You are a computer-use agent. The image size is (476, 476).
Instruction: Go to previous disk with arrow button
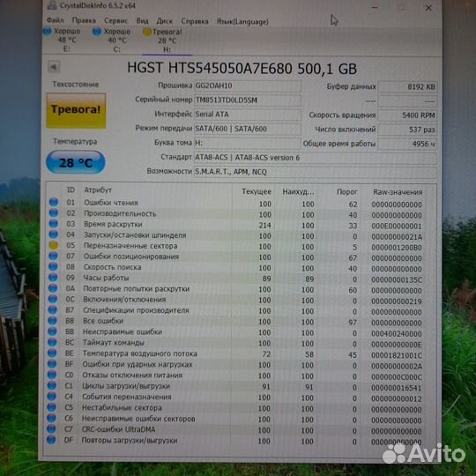pos(54,67)
